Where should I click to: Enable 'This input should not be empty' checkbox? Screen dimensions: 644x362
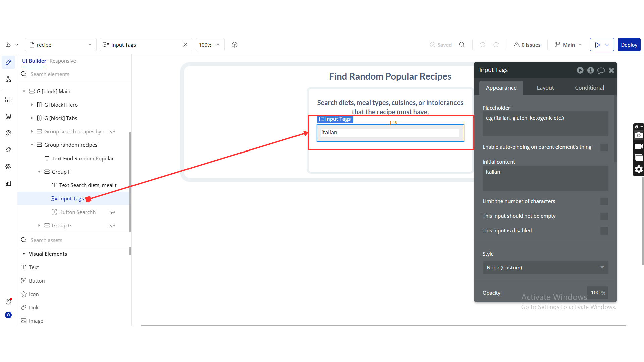point(604,216)
